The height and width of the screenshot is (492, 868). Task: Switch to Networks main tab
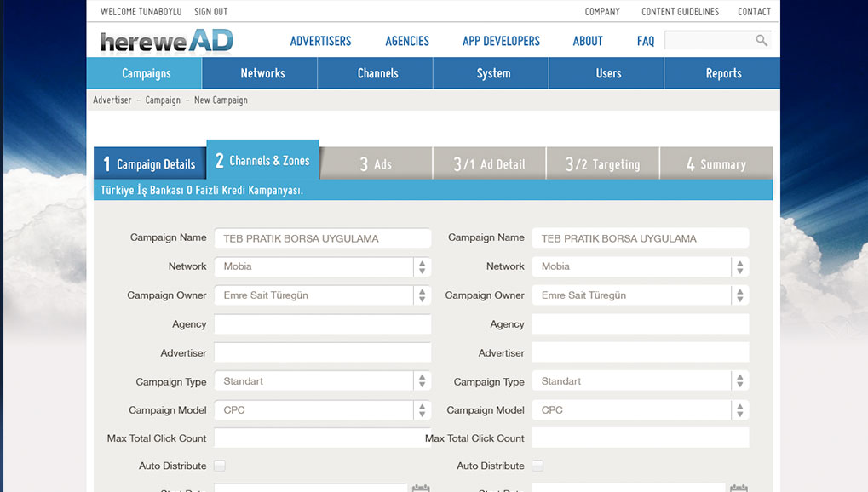point(260,73)
